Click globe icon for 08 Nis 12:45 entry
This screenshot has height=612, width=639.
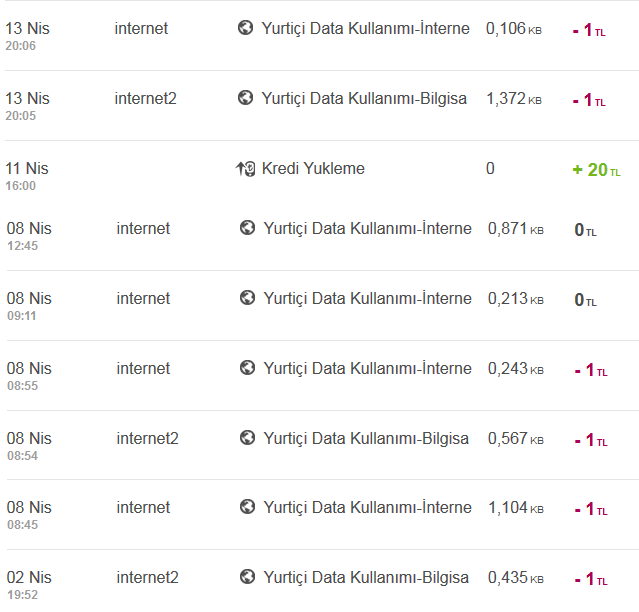coord(247,228)
